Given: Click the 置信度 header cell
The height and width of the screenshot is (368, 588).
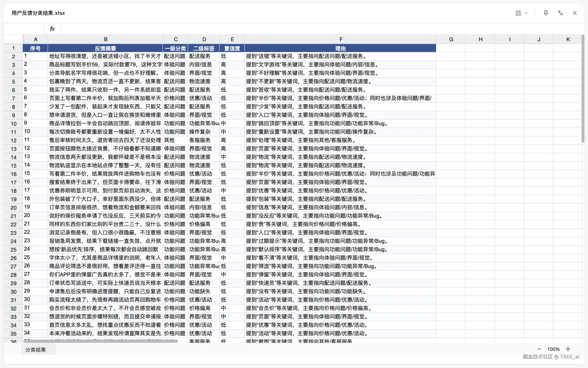Looking at the screenshot, I should click(x=232, y=48).
